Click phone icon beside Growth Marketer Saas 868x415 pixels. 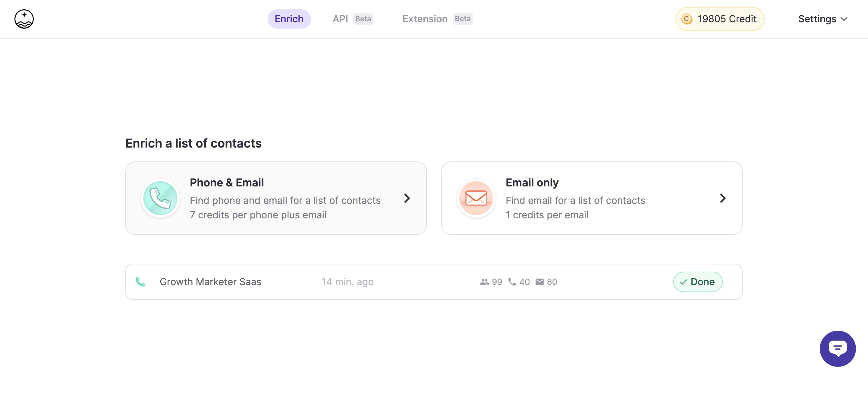coord(140,282)
